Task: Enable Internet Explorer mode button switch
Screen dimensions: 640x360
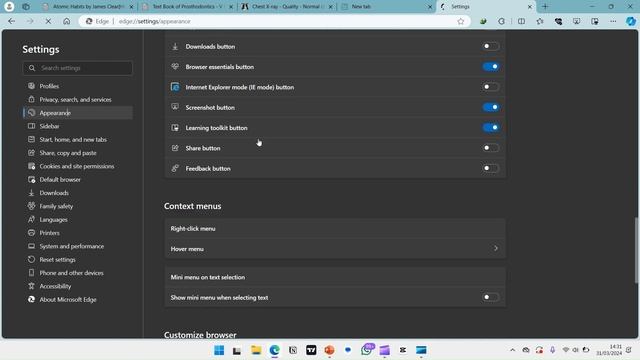Action: [490, 87]
